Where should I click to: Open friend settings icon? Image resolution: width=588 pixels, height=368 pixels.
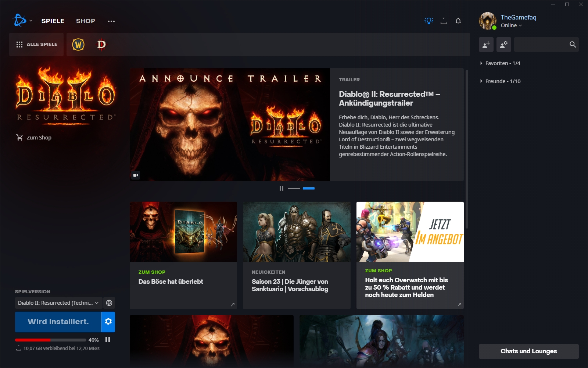click(x=504, y=45)
